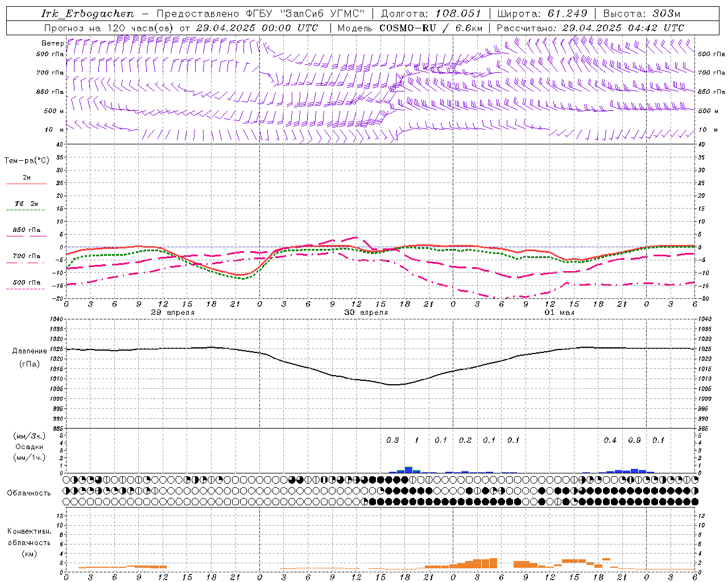
Task: Click the "10 м" wind level label on left
Action: [x=55, y=130]
